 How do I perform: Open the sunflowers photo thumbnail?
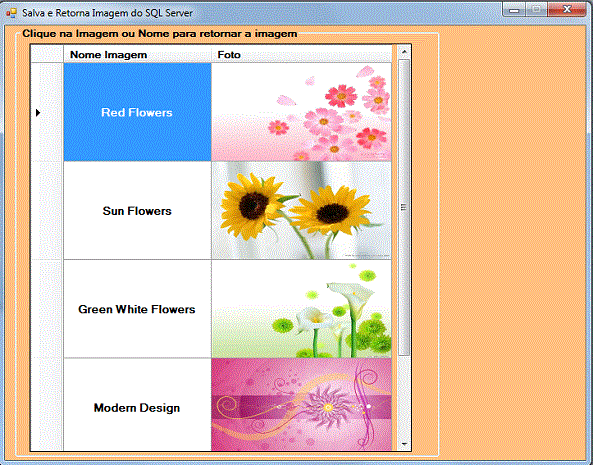coord(301,211)
